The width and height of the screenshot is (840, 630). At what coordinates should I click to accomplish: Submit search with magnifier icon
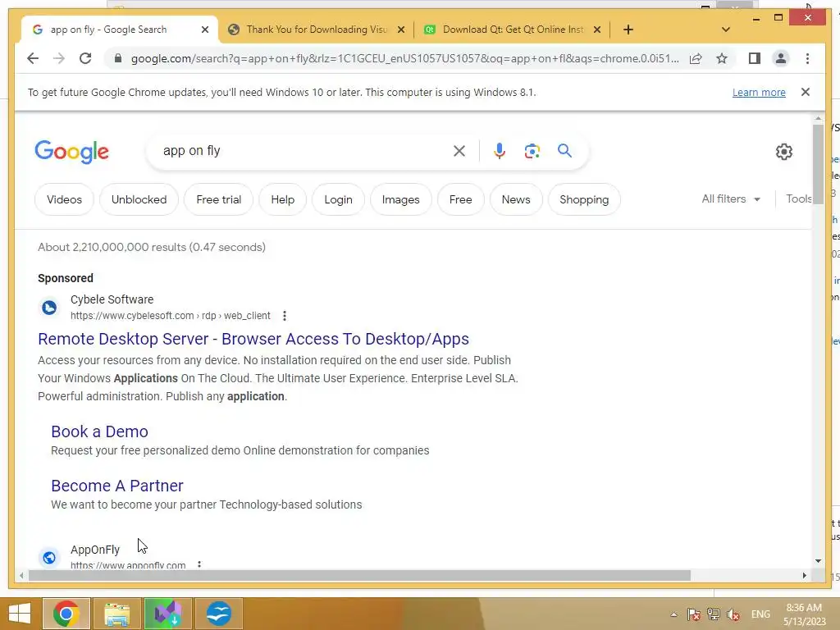[x=564, y=151]
